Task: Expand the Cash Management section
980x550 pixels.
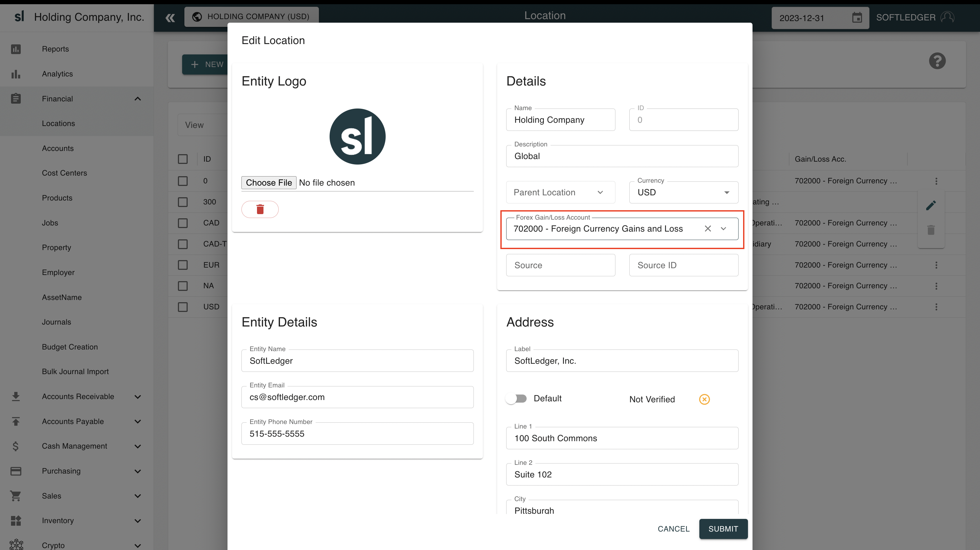Action: coord(138,447)
